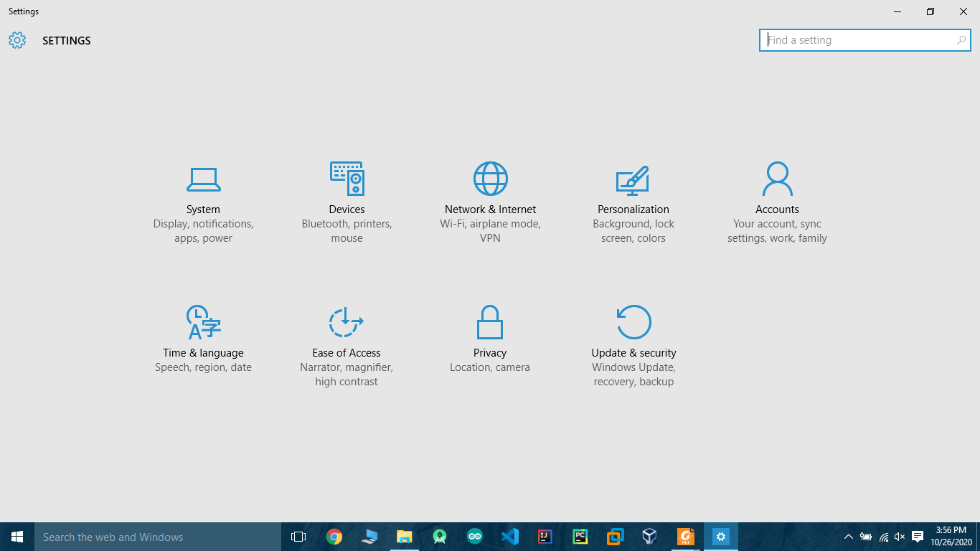Screen dimensions: 980x551
Task: Click the active Settings gear taskbar button
Action: 721,537
